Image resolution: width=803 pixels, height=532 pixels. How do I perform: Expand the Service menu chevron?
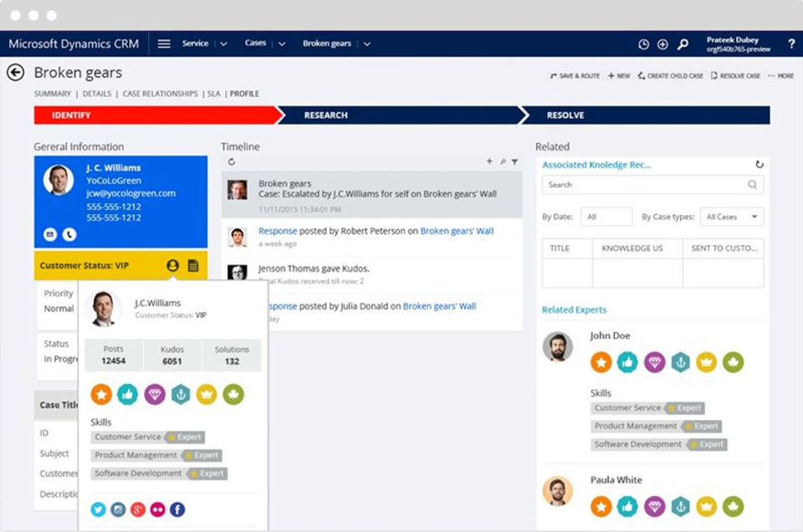(224, 44)
